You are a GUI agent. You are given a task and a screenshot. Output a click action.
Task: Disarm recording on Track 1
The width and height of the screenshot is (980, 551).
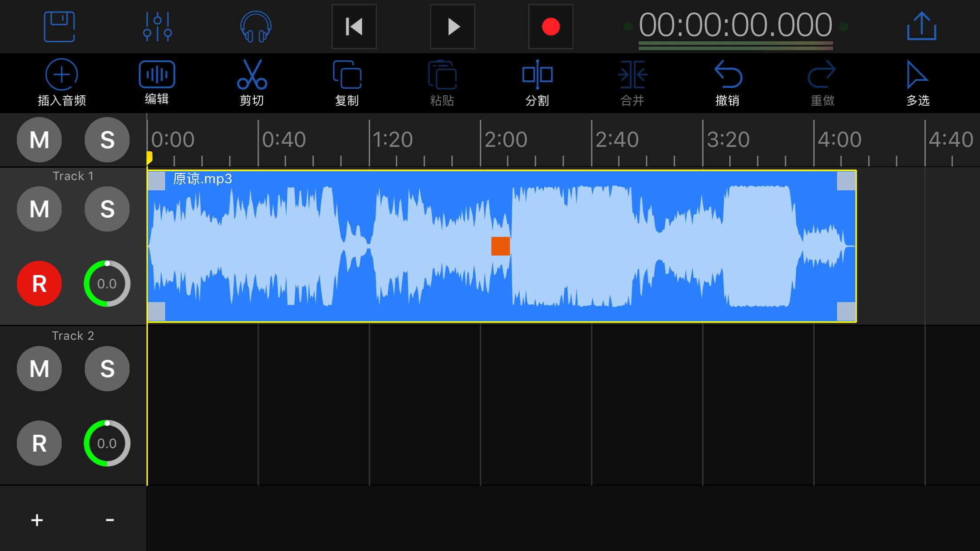(39, 283)
